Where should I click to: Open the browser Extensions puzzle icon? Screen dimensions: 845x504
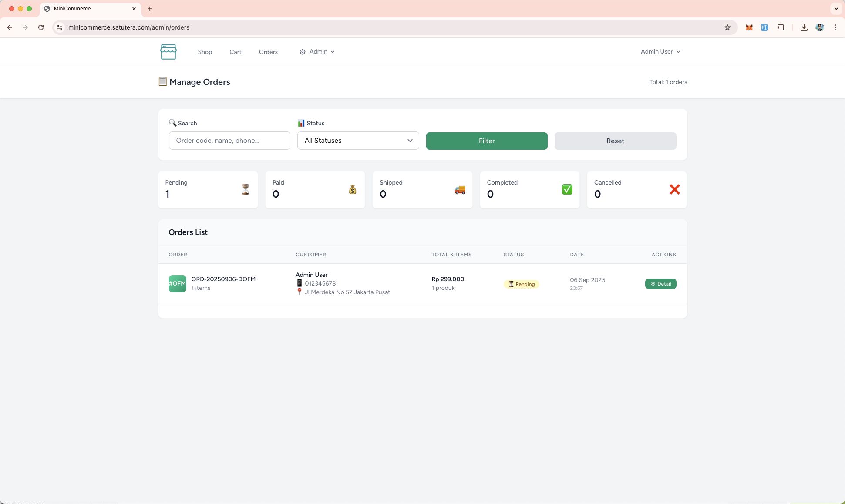point(781,27)
